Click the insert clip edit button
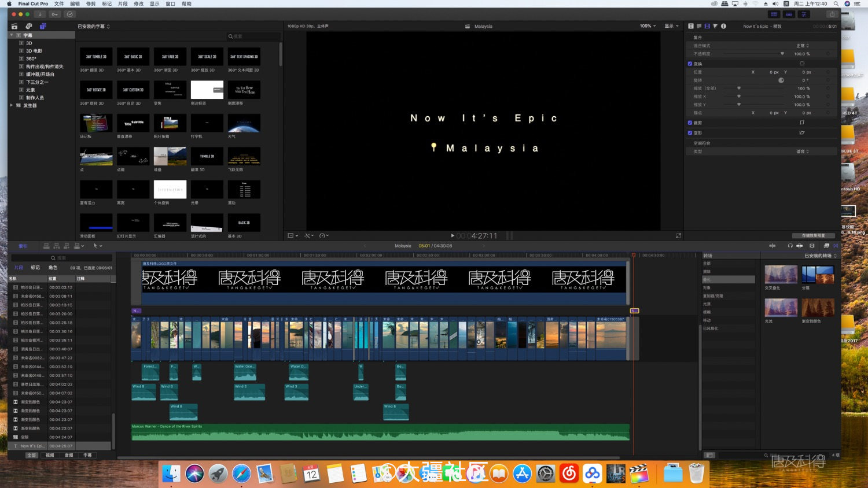868x488 pixels. [x=56, y=246]
